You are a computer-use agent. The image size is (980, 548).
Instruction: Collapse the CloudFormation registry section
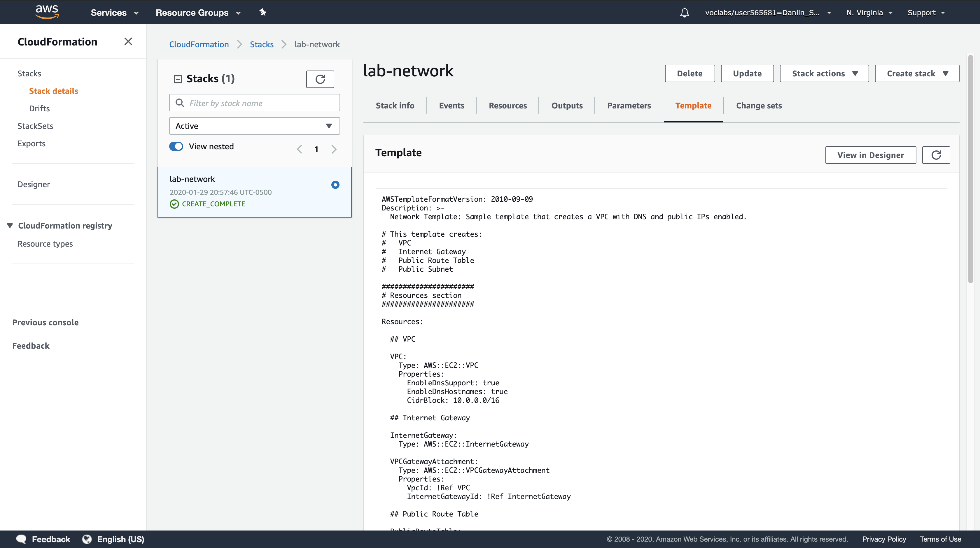10,226
